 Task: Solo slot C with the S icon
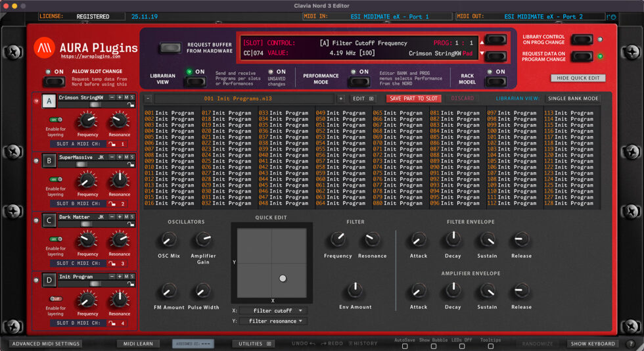tap(132, 217)
